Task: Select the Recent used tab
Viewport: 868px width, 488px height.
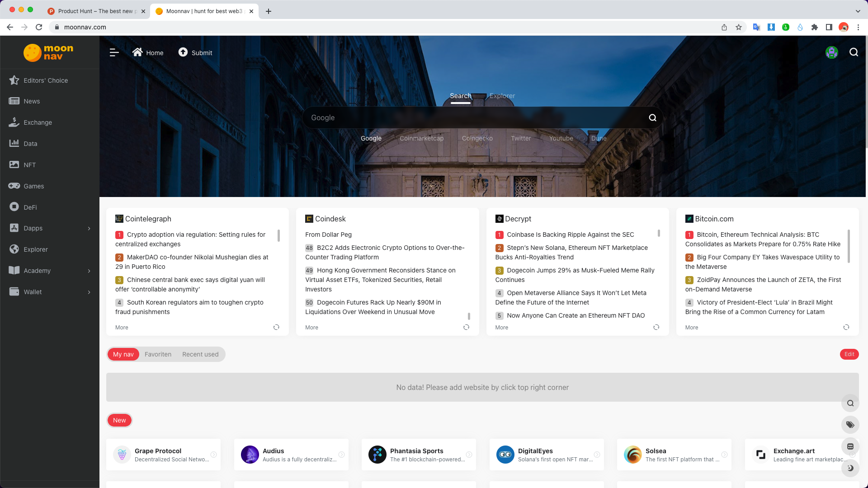Action: 200,354
